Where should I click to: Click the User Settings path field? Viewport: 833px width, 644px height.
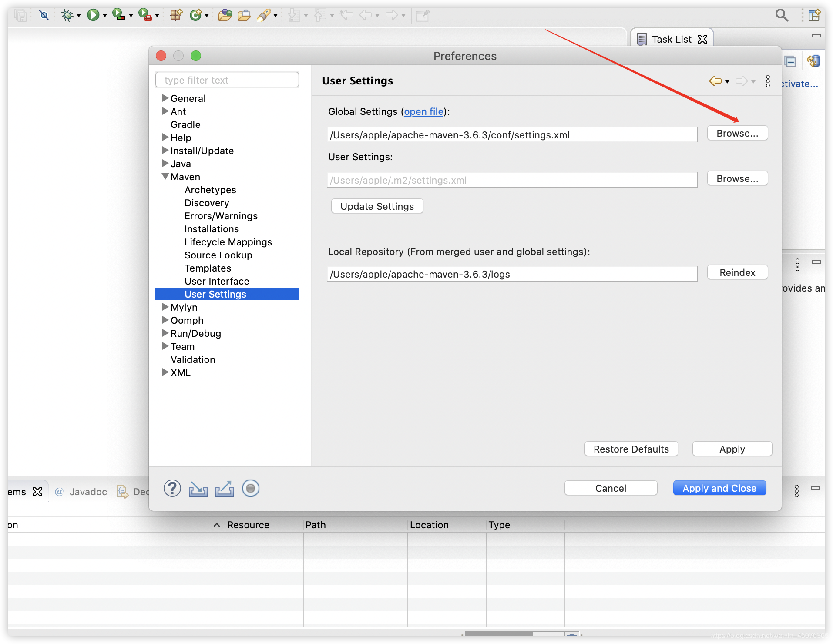point(512,180)
